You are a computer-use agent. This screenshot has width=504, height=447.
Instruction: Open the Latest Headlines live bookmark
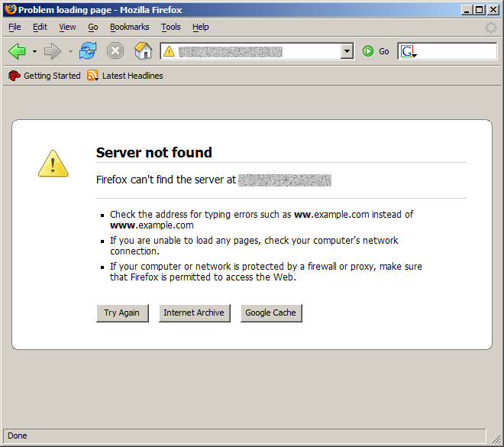[125, 76]
